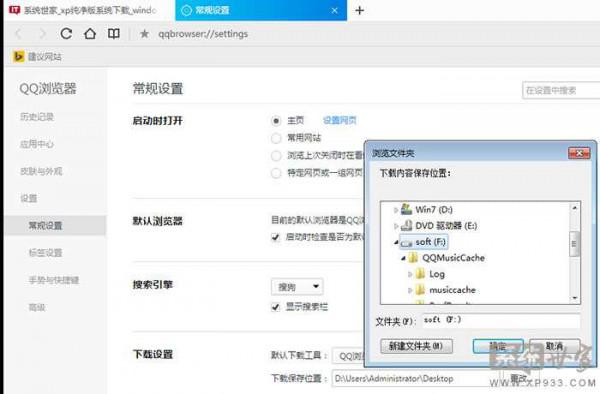Click the browser forward arrow
Screen dimensions: 600x394
pyautogui.click(x=42, y=34)
